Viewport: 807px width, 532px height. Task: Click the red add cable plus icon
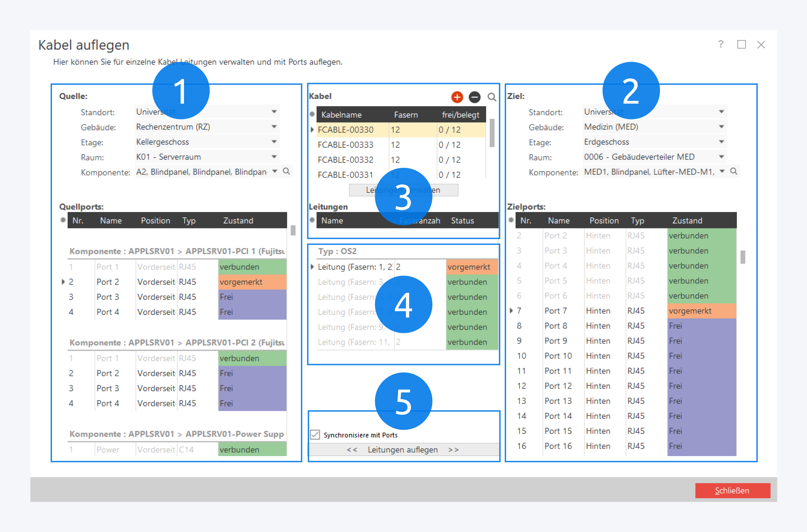click(x=457, y=97)
